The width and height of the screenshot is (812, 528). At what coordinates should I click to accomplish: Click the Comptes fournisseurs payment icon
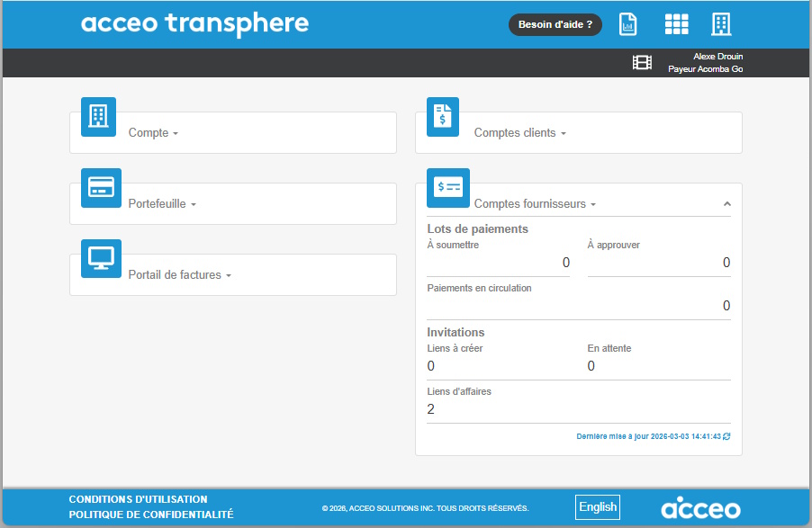coord(448,188)
